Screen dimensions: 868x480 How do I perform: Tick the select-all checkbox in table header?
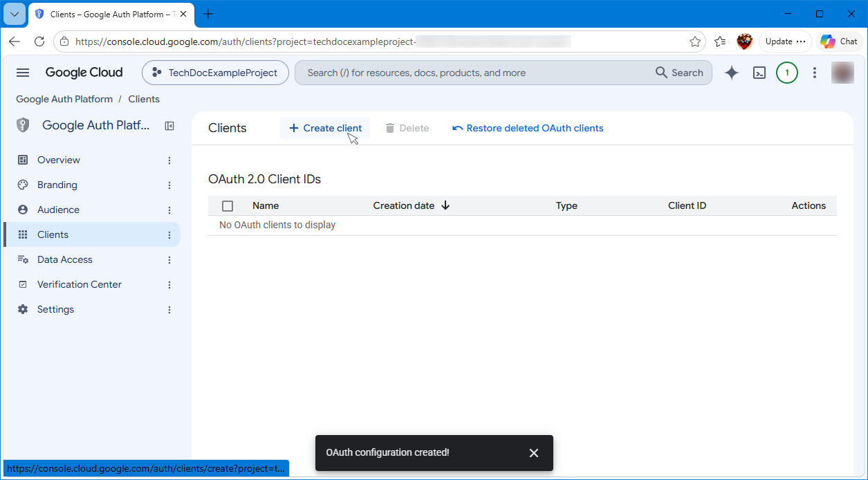(228, 205)
